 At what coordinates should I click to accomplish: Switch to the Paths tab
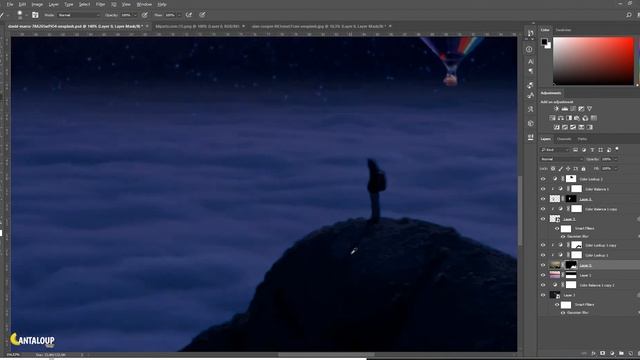(x=582, y=139)
